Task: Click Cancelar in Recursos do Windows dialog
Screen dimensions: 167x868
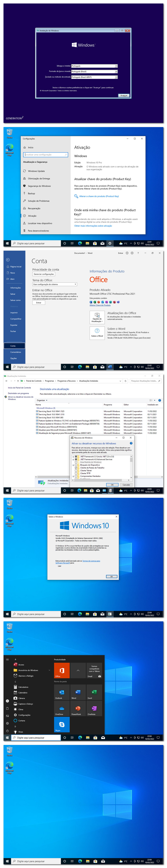Action: coord(126,484)
